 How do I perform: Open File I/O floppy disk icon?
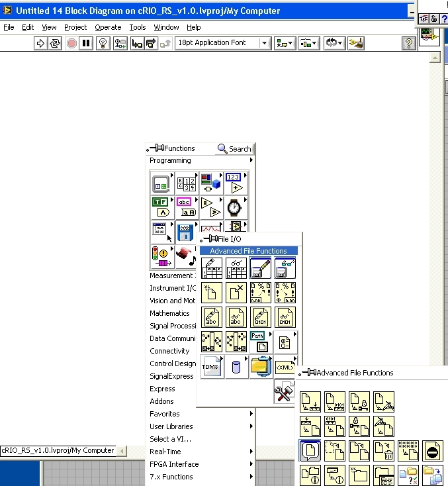point(185,232)
